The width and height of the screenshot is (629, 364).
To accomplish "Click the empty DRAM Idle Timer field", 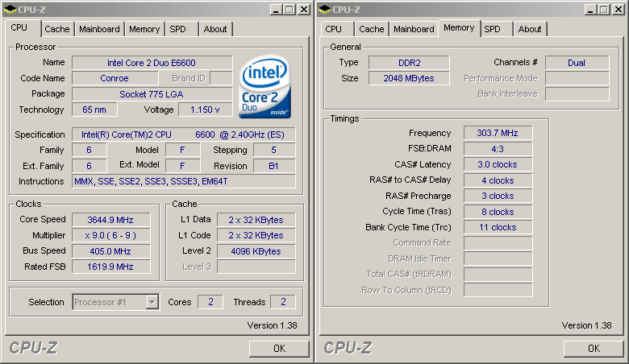I will pyautogui.click(x=498, y=259).
